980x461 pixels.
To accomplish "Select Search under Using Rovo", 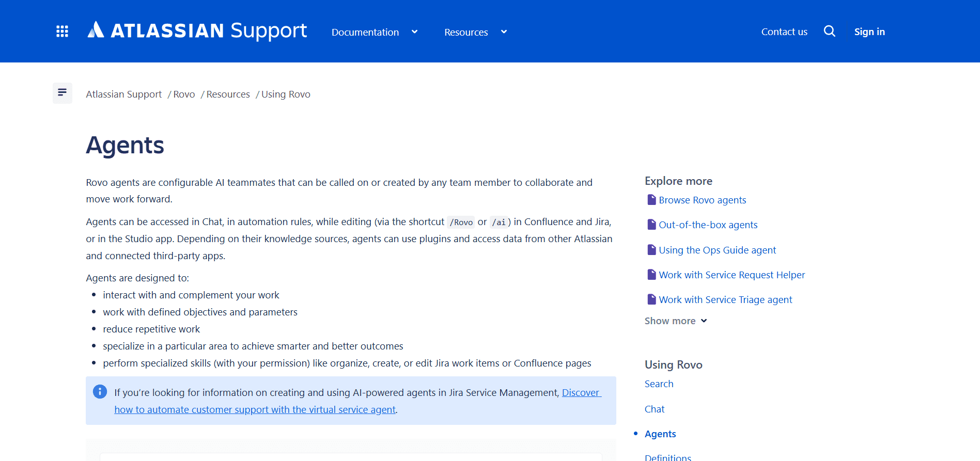I will [x=659, y=384].
